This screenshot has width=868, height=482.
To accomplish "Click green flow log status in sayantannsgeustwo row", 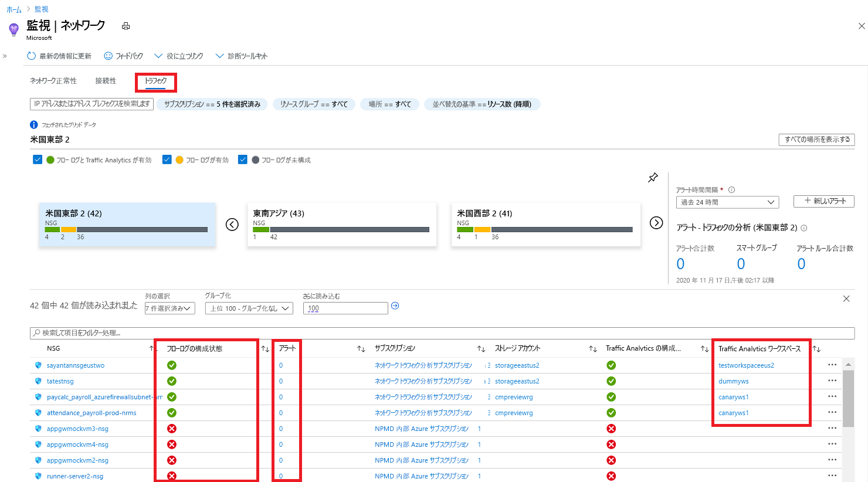I will point(172,365).
